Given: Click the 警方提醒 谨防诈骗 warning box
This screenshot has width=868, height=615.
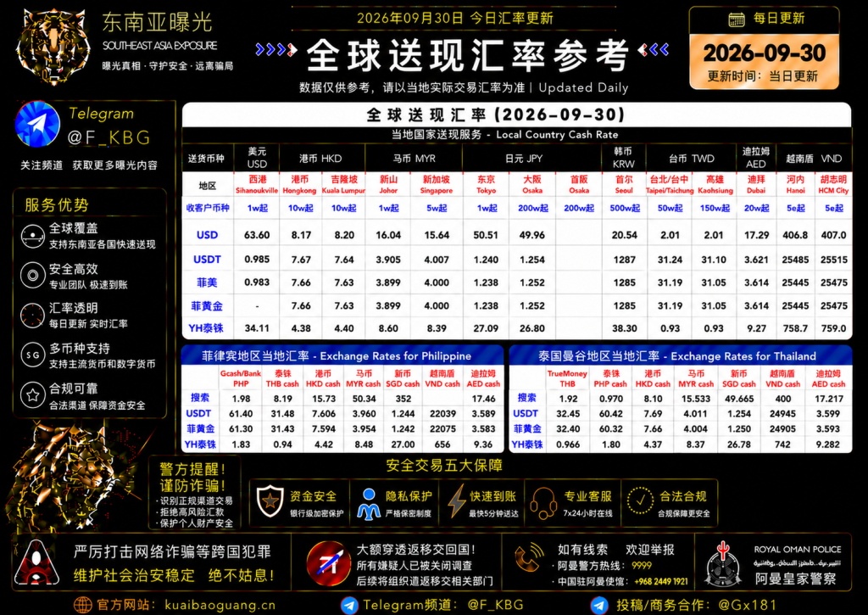Looking at the screenshot, I should pyautogui.click(x=194, y=493).
